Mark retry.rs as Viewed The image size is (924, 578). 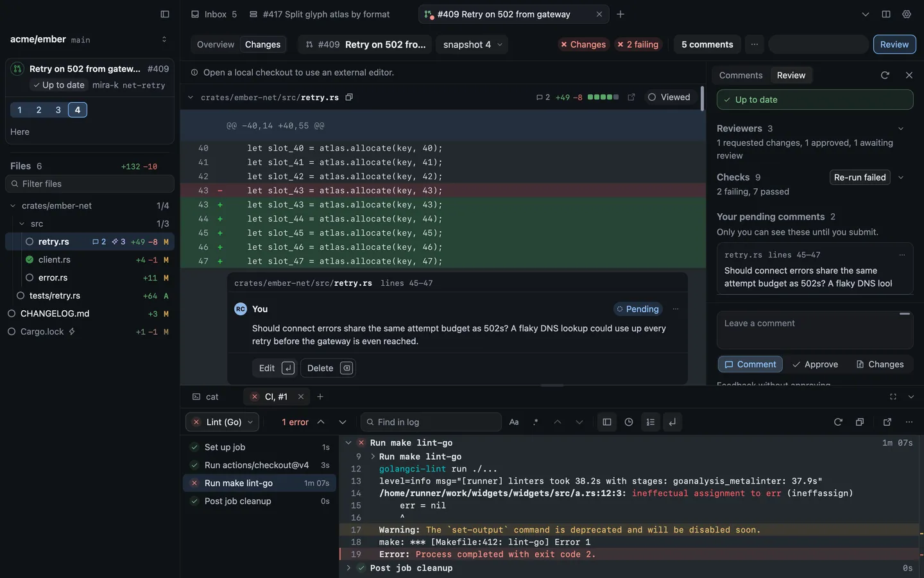669,98
